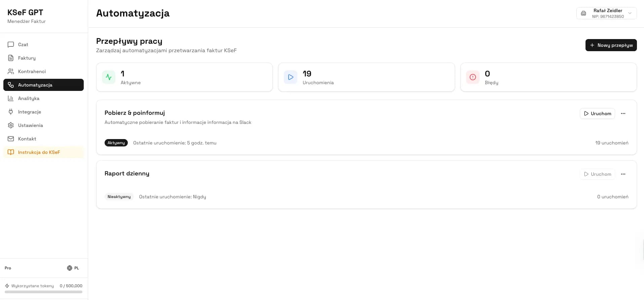Click the Ustawienia gear icon
Screen dimensions: 644x300
(x=11, y=125)
